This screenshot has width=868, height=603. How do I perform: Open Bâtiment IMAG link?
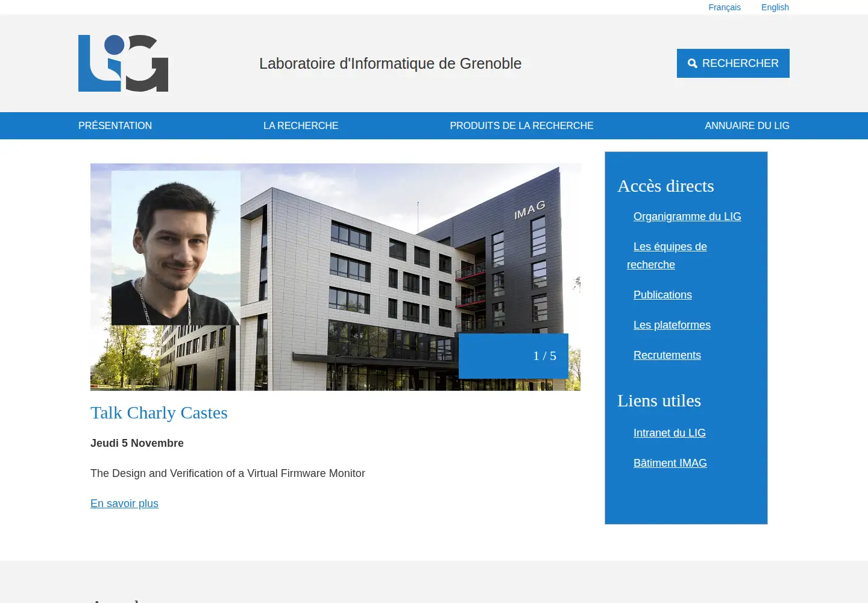(x=670, y=463)
